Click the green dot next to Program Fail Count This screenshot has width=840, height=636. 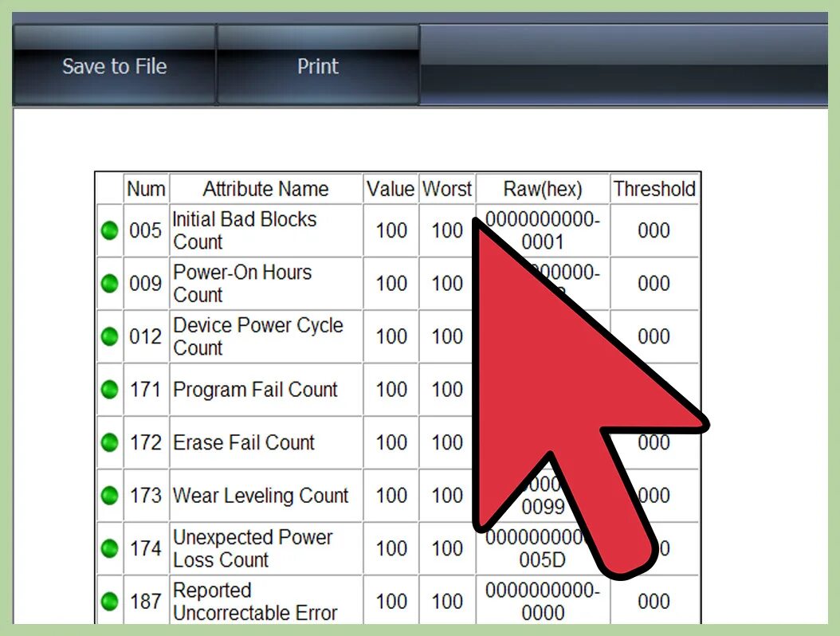click(x=109, y=390)
